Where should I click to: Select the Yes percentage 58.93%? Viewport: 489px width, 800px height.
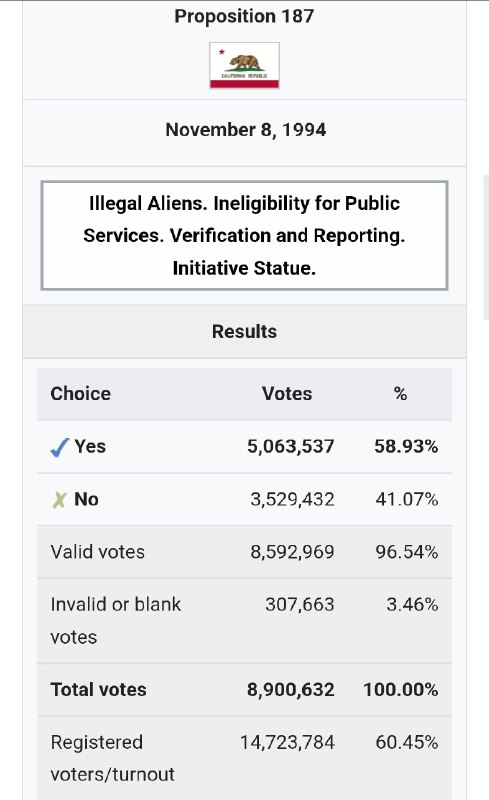point(406,446)
